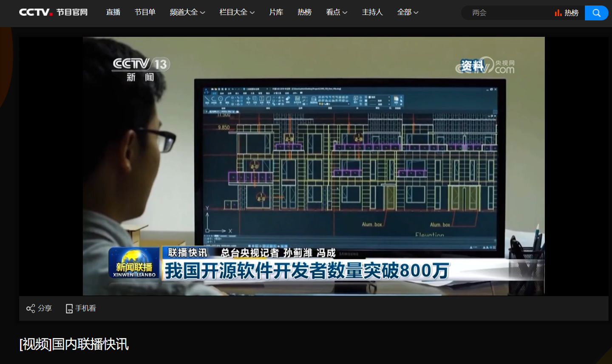Click the orange 热榜 bar-chart icon in search bar
The image size is (612, 364).
(558, 13)
